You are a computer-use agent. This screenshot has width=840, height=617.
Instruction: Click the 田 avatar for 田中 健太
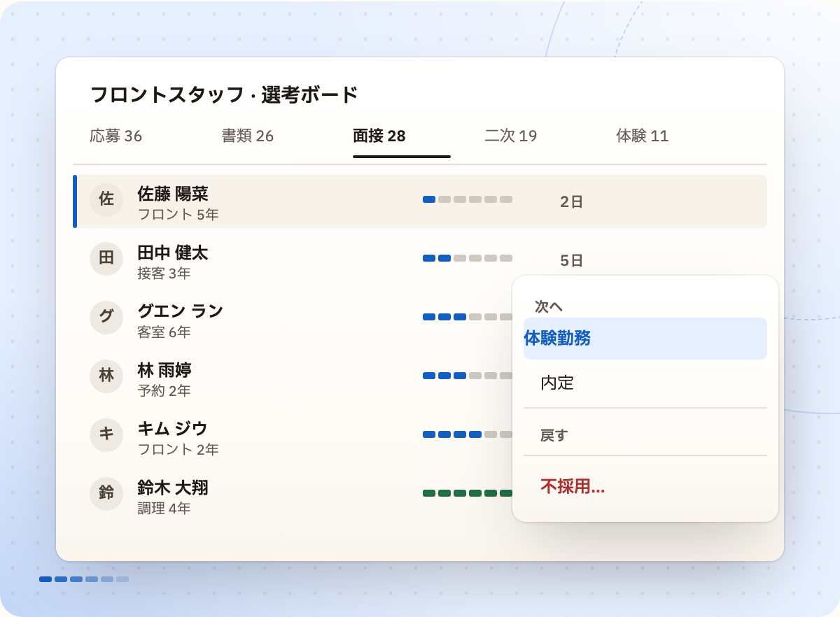pyautogui.click(x=106, y=259)
